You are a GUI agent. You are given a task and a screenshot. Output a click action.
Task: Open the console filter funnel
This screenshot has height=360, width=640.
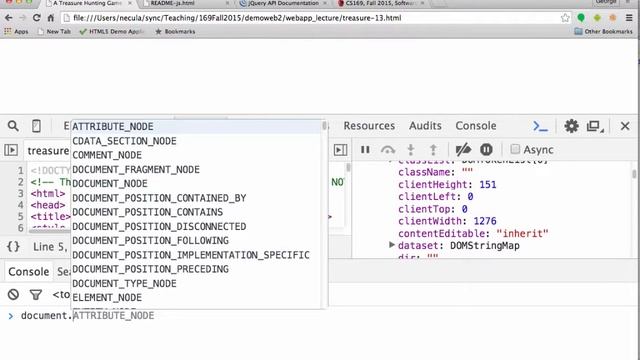pos(36,294)
